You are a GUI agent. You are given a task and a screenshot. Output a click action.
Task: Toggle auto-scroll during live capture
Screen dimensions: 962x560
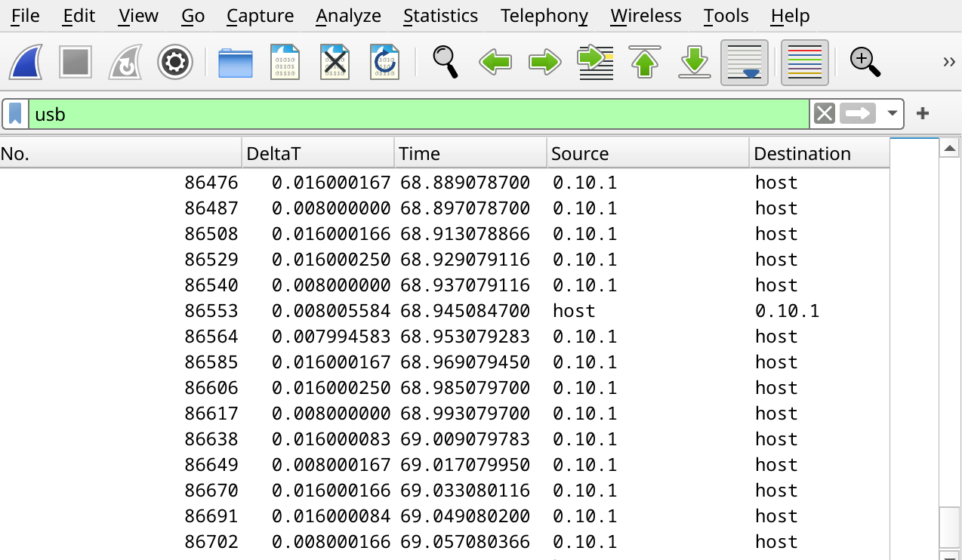[745, 63]
